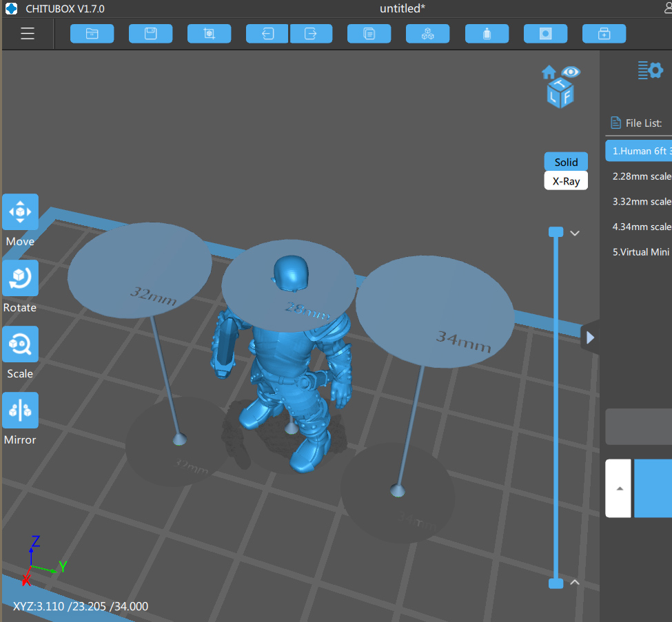Click the hollow model toolbar icon
The image size is (672, 622).
(487, 34)
